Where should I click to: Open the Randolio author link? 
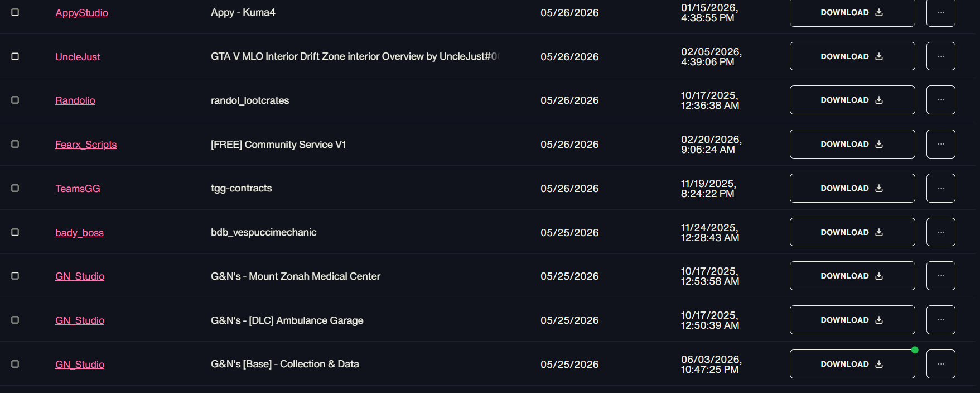75,100
